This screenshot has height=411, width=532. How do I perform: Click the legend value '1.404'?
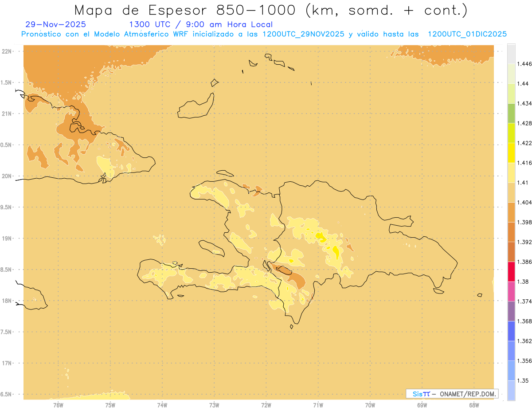pyautogui.click(x=524, y=202)
